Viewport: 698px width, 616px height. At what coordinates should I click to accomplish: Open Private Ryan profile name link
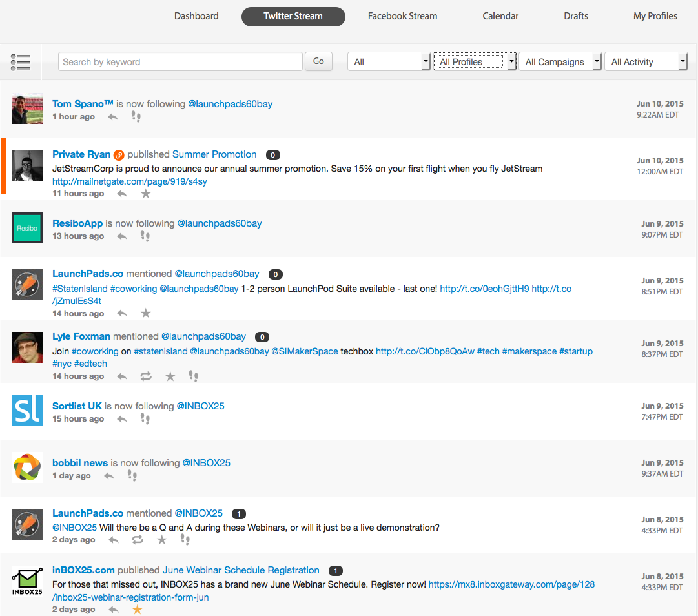pos(81,154)
